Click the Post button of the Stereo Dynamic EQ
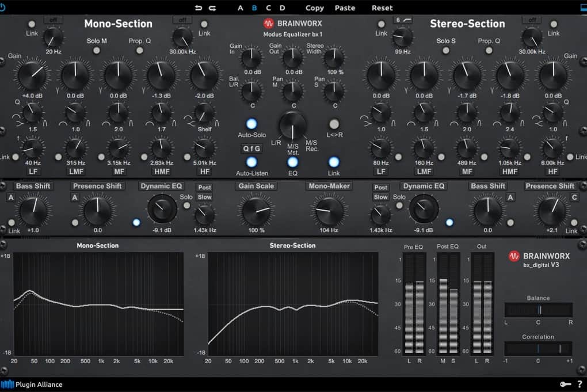The width and height of the screenshot is (587, 392). 381,187
